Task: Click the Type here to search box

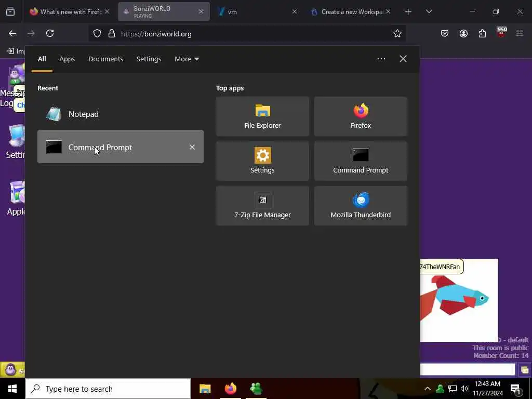Action: click(108, 389)
